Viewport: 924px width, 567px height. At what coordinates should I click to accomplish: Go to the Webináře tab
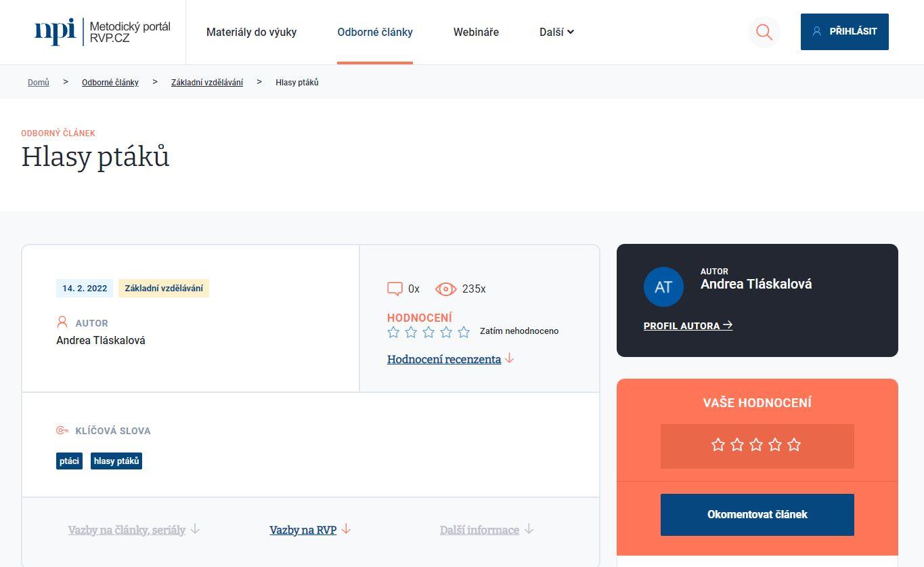476,32
